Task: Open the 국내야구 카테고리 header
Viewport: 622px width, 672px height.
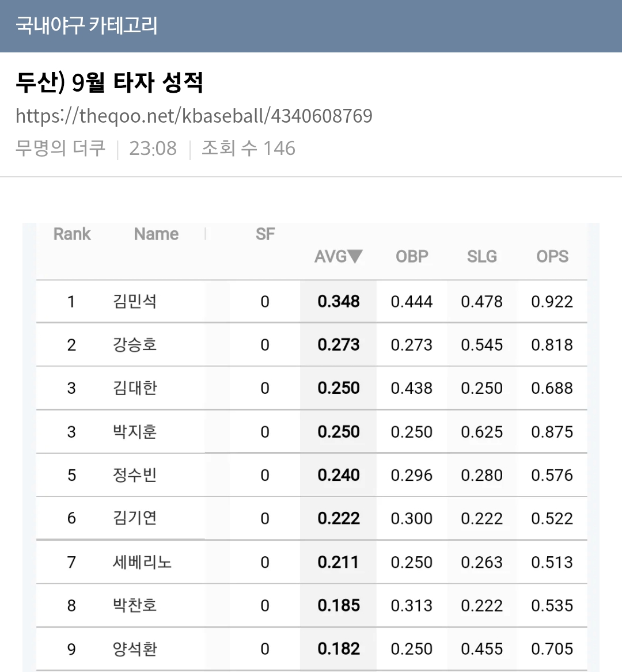Action: coord(86,25)
